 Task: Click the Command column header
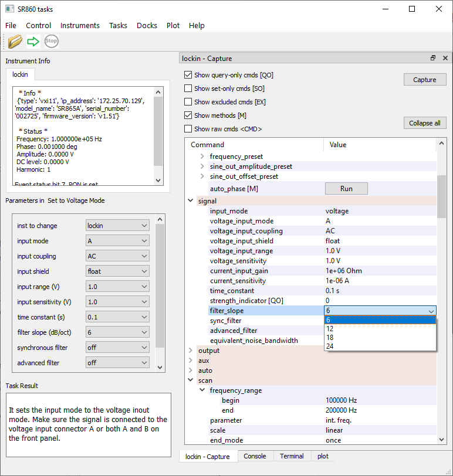point(254,145)
